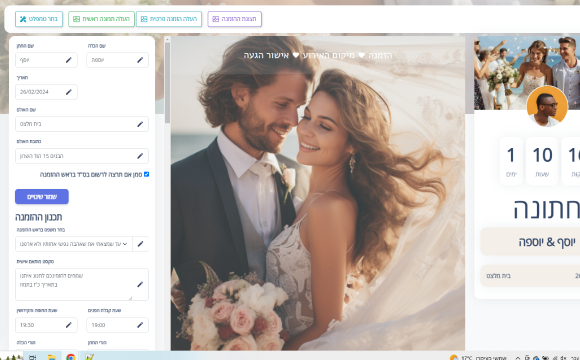580x360 pixels.
Task: Open the notepad app icon on taskbar
Action: tap(89, 357)
